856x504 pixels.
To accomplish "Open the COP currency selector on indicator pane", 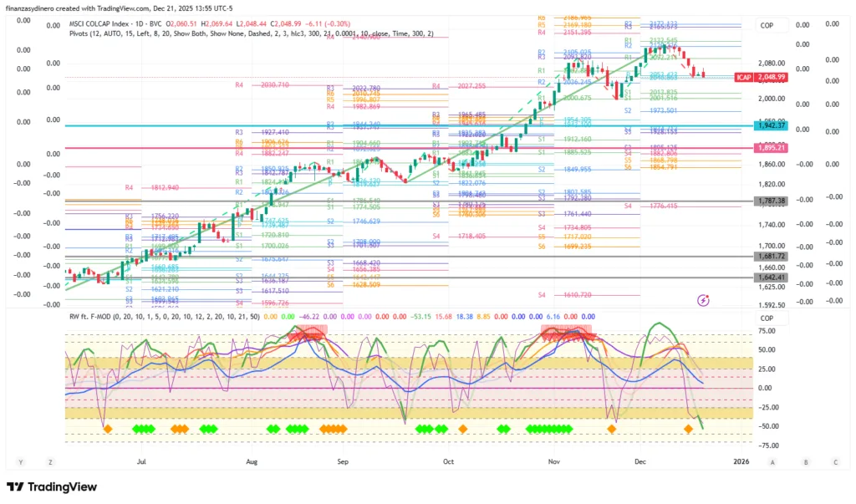I will (767, 318).
